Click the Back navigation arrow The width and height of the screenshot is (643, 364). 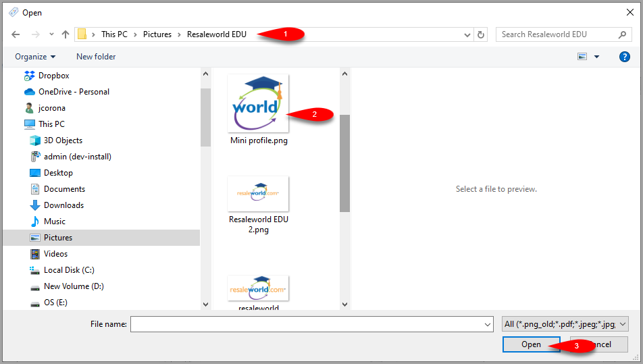click(16, 34)
